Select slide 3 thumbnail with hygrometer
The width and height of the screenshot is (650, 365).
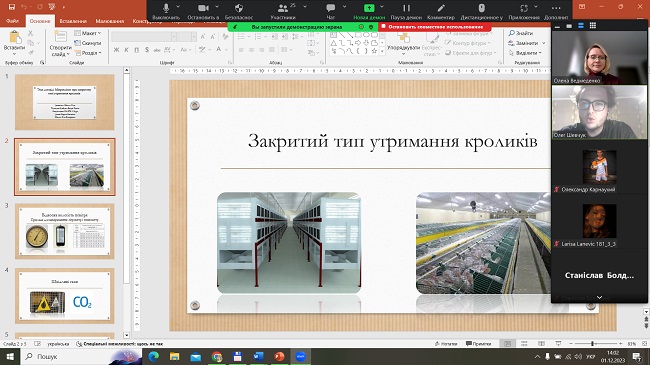(65, 231)
